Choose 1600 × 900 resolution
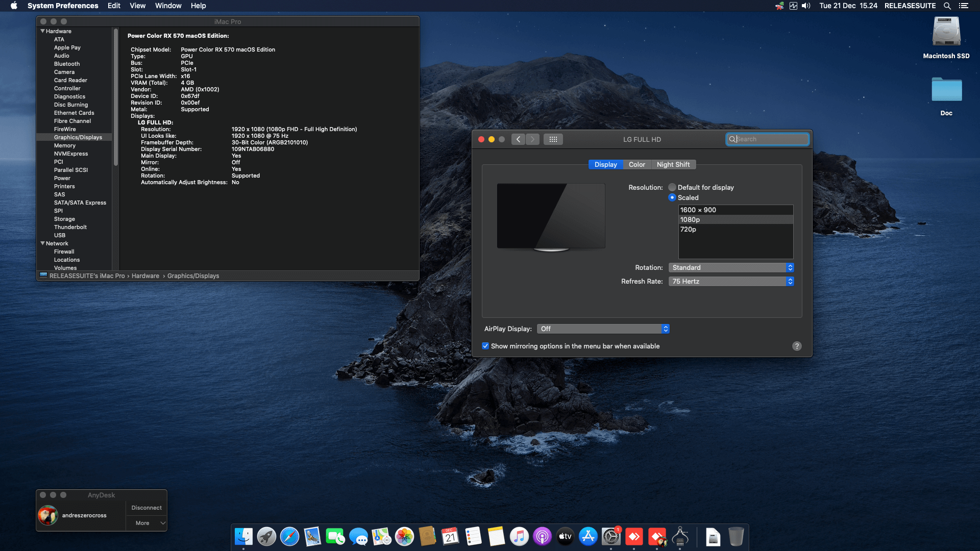980x551 pixels. coord(736,210)
